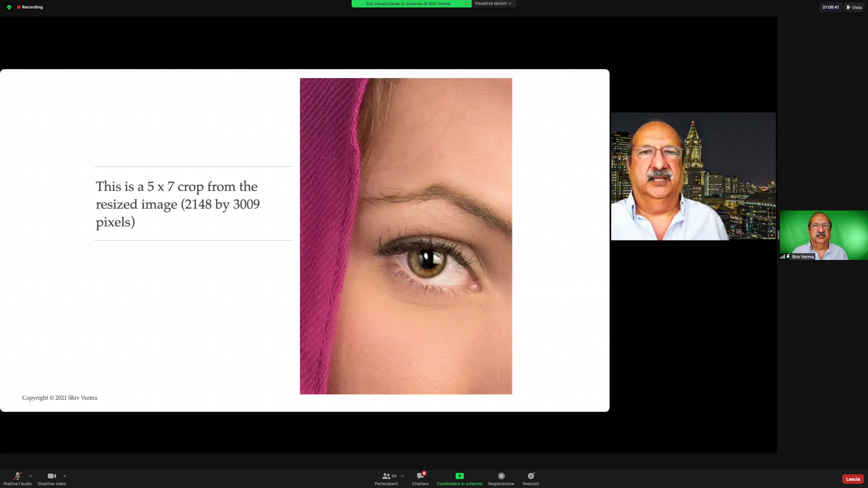Expand the video options chevron
This screenshot has height=488, width=868.
65,476
